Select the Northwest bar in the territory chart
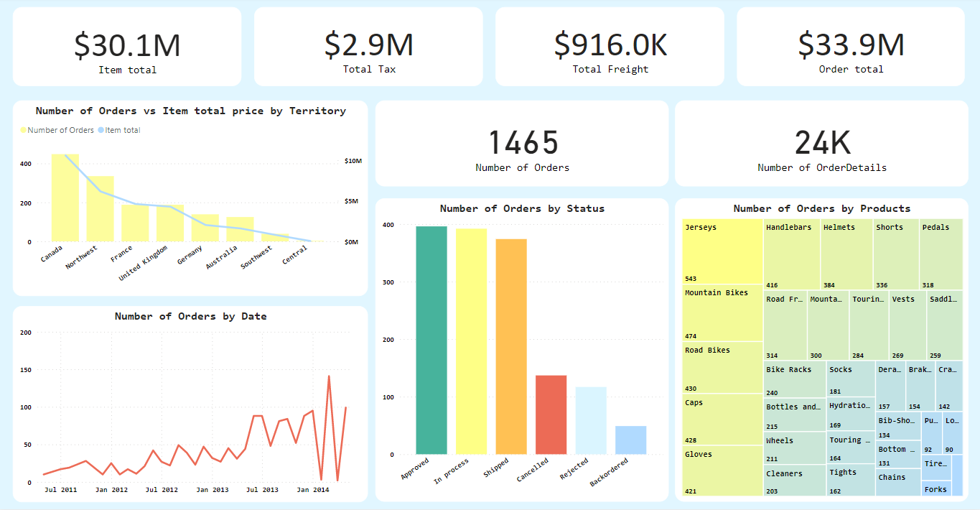The width and height of the screenshot is (980, 510). [100, 208]
